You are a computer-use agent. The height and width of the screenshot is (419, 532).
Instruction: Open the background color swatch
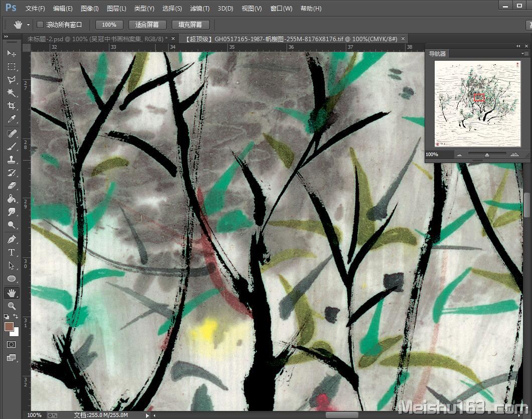click(x=16, y=333)
